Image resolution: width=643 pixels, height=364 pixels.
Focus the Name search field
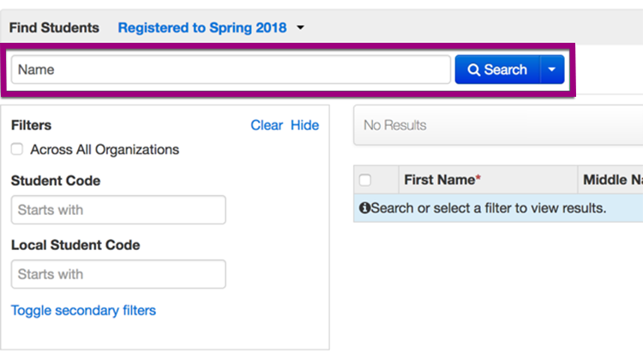[x=231, y=70]
